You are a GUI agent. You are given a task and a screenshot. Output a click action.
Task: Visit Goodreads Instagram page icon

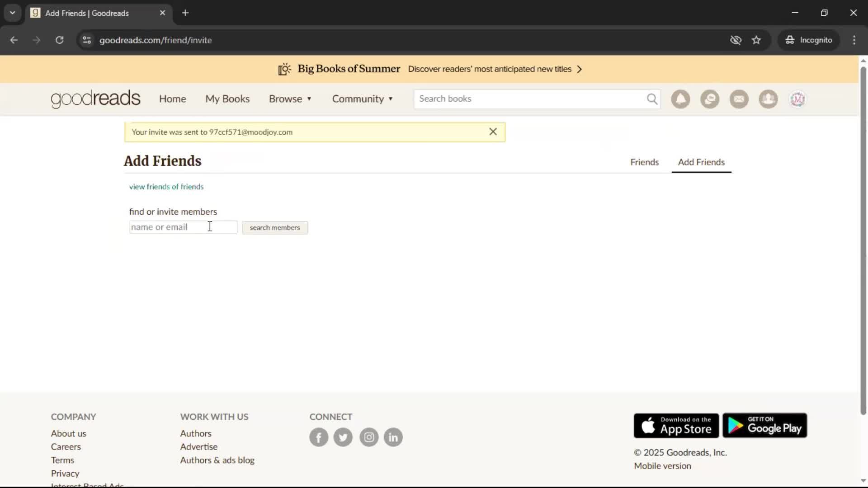tap(369, 437)
